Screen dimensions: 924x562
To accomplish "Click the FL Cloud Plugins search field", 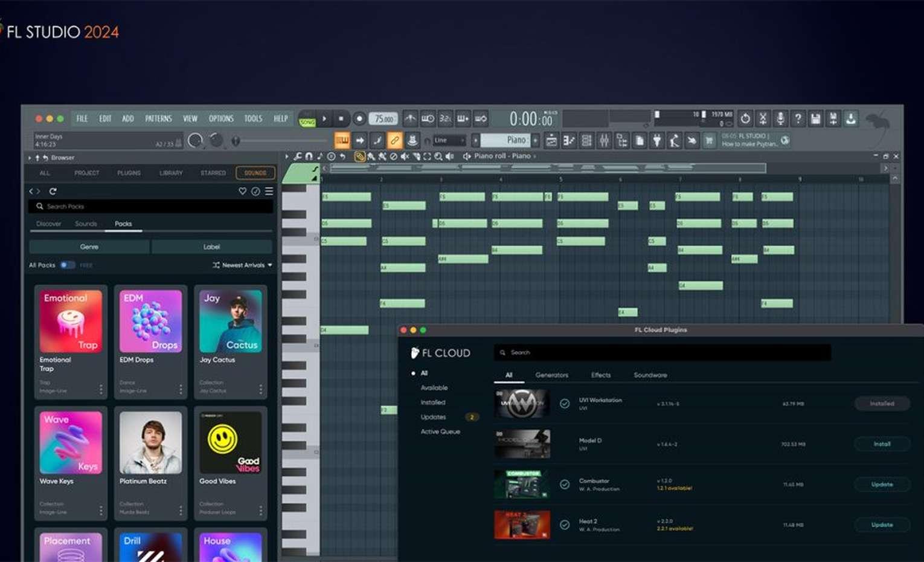I will click(663, 352).
